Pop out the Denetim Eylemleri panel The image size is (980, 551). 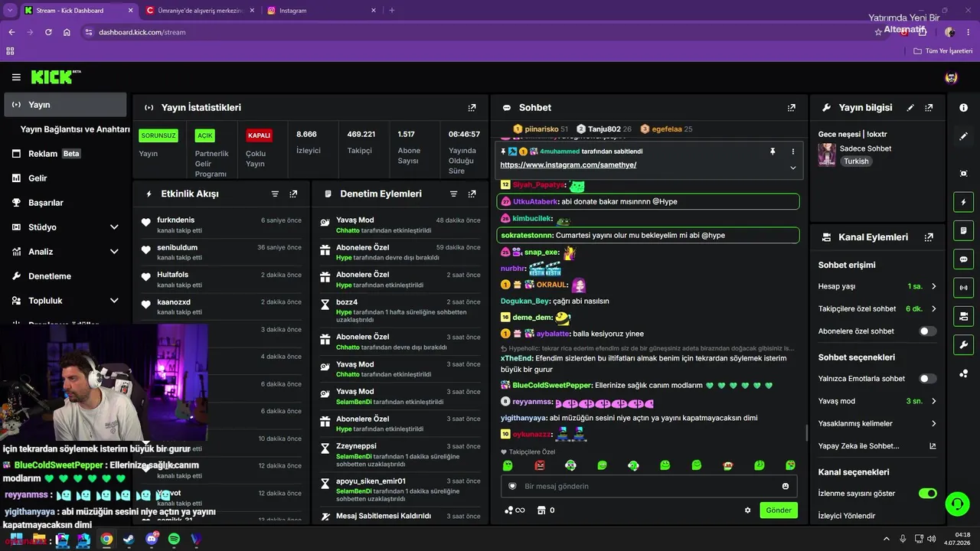[x=472, y=194]
